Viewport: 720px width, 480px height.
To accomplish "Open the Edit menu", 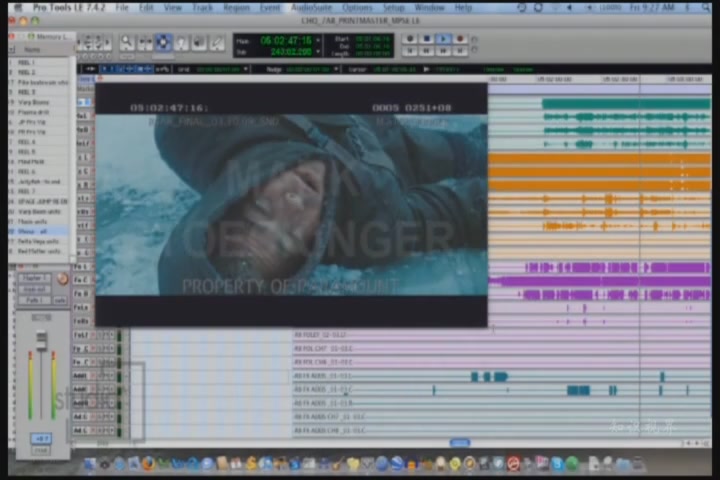I will click(146, 7).
